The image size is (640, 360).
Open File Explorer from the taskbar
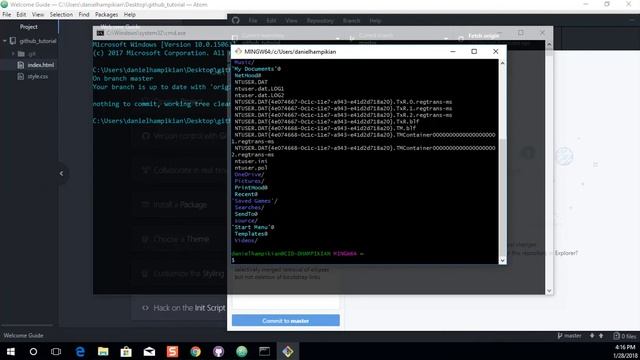click(103, 351)
